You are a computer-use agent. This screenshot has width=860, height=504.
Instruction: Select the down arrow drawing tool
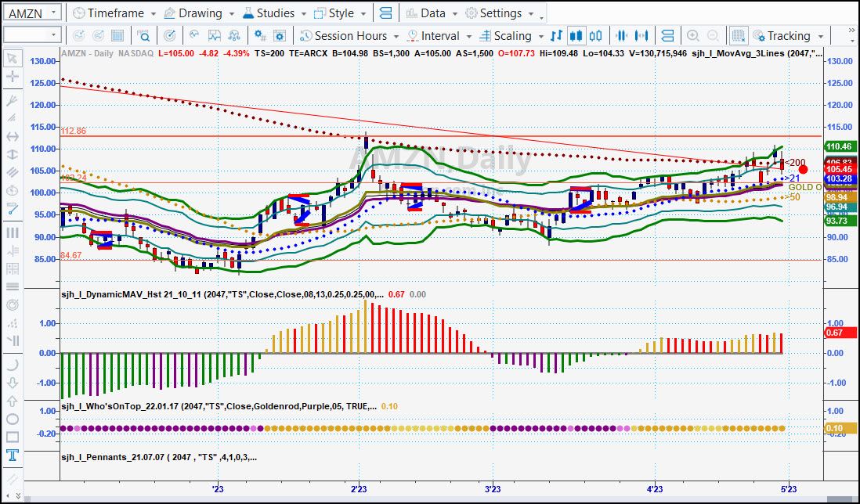click(x=12, y=383)
